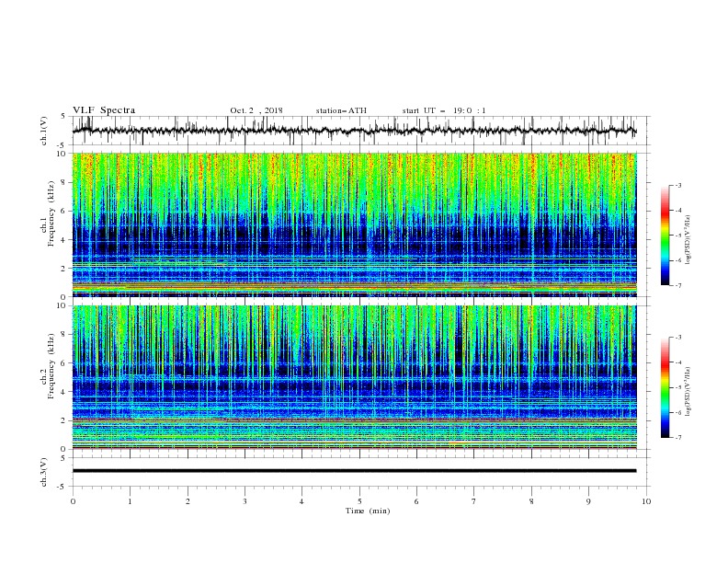The height and width of the screenshot is (563, 728).
Task: Click the "ch.1(V)" waveform axis label
Action: tap(44, 131)
